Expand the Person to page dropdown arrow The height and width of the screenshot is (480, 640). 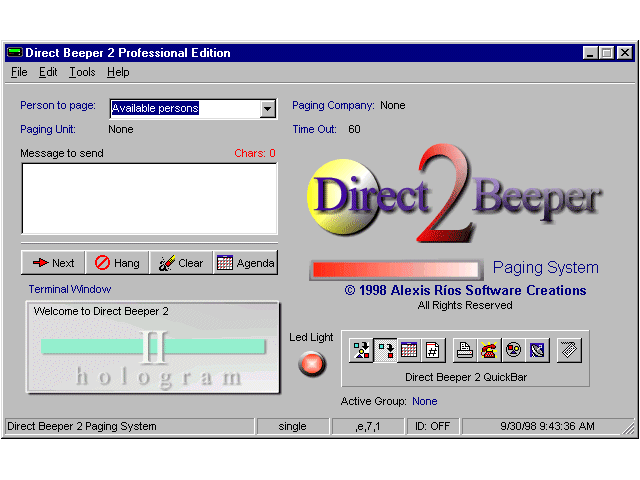tap(267, 109)
